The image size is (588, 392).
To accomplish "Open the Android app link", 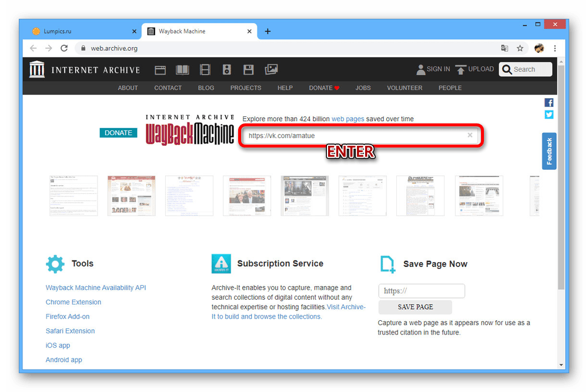I will point(64,360).
